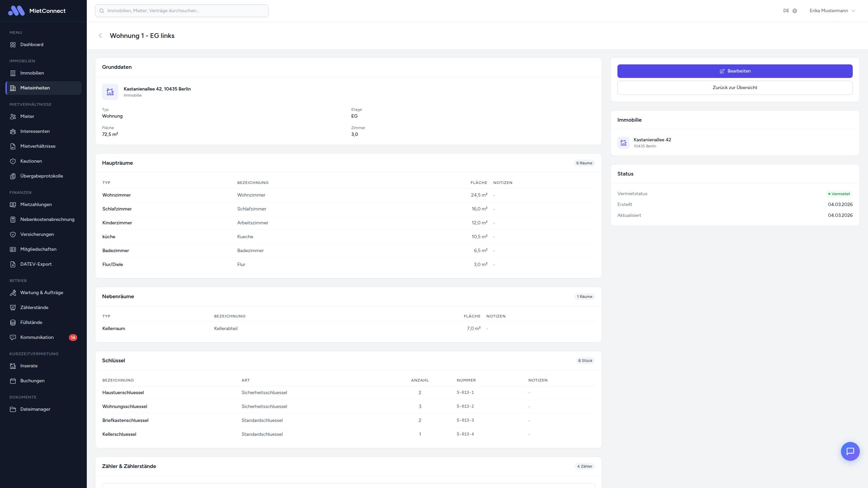Open the DE language selector
Image resolution: width=868 pixels, height=488 pixels.
(786, 11)
